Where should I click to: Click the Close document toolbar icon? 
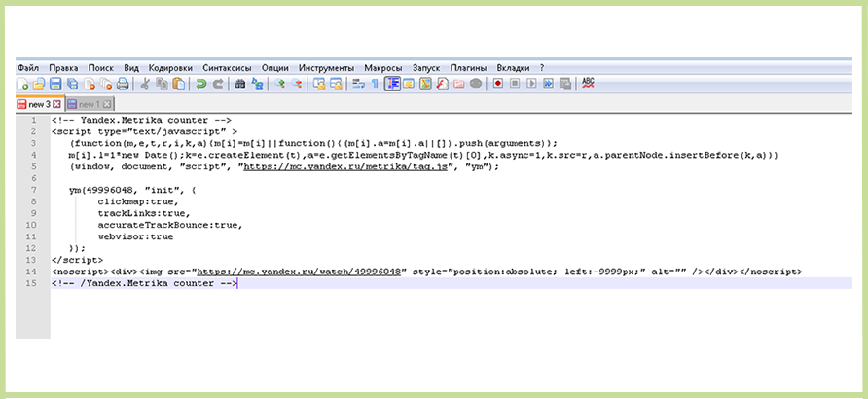[x=90, y=84]
